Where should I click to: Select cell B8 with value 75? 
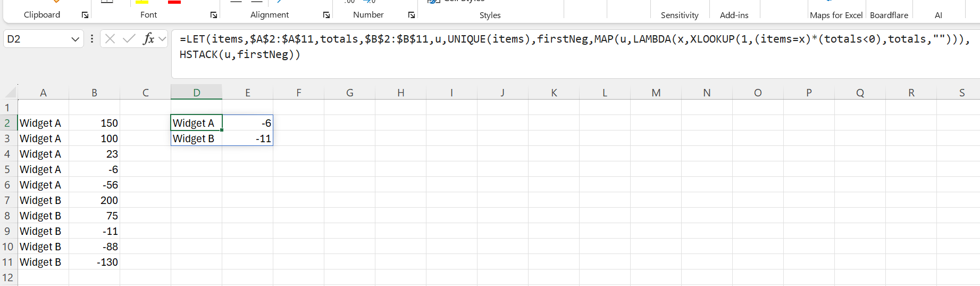click(x=95, y=216)
